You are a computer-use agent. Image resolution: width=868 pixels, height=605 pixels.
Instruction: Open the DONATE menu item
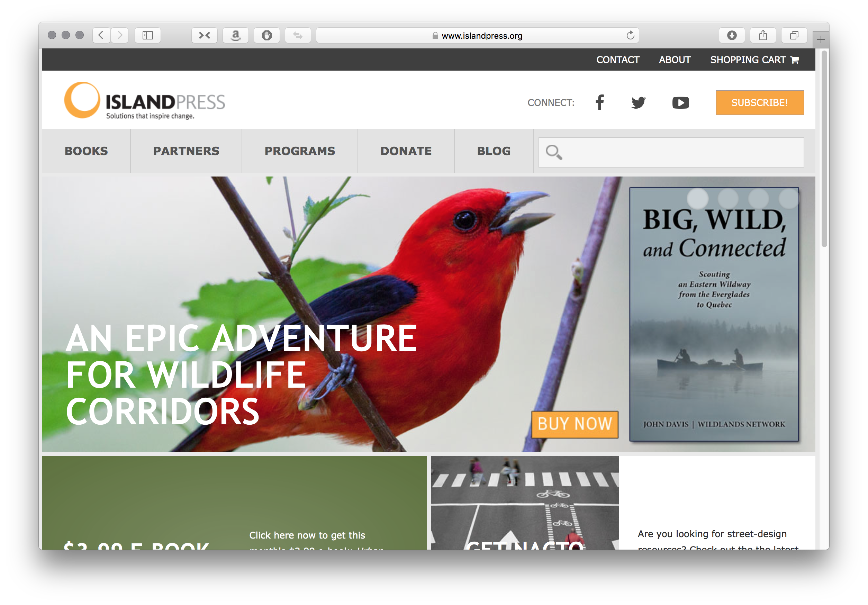pos(406,151)
